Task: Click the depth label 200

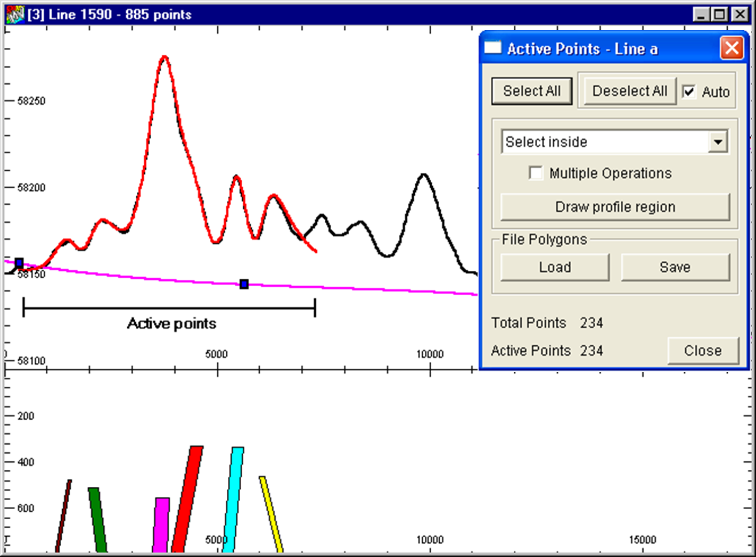Action: [x=26, y=416]
